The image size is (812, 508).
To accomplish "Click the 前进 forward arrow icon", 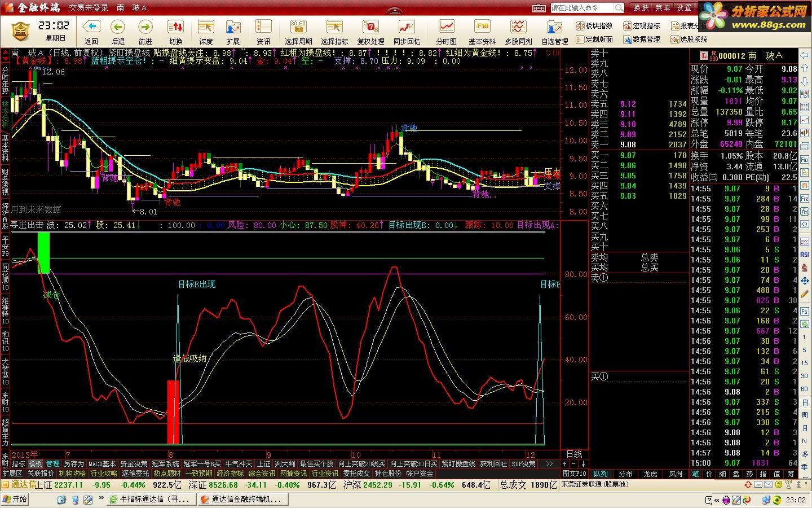I will coord(145,32).
